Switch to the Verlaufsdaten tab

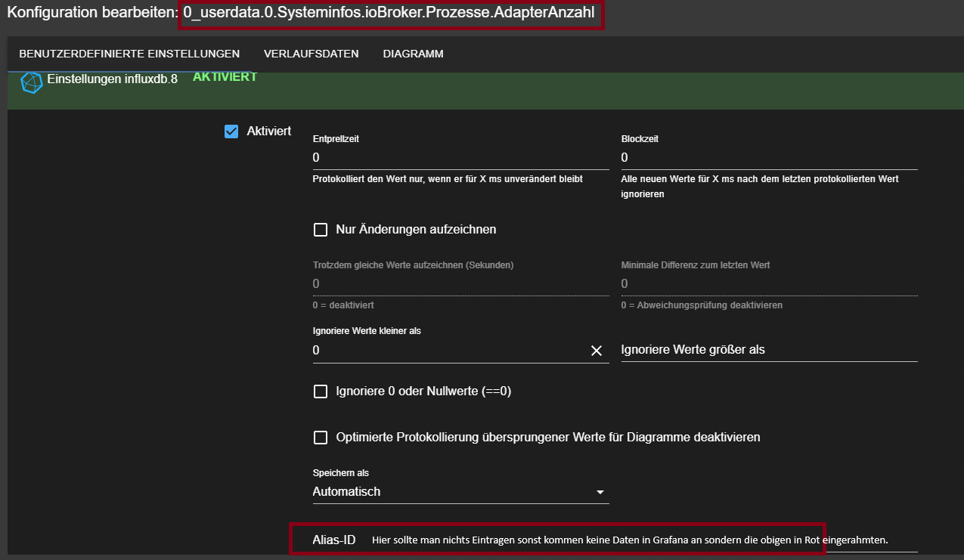[x=311, y=54]
